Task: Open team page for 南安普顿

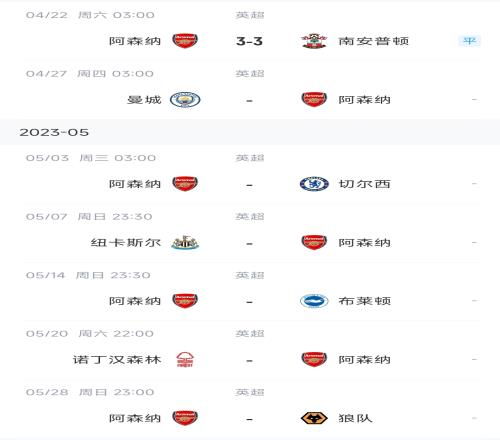Action: click(x=374, y=41)
